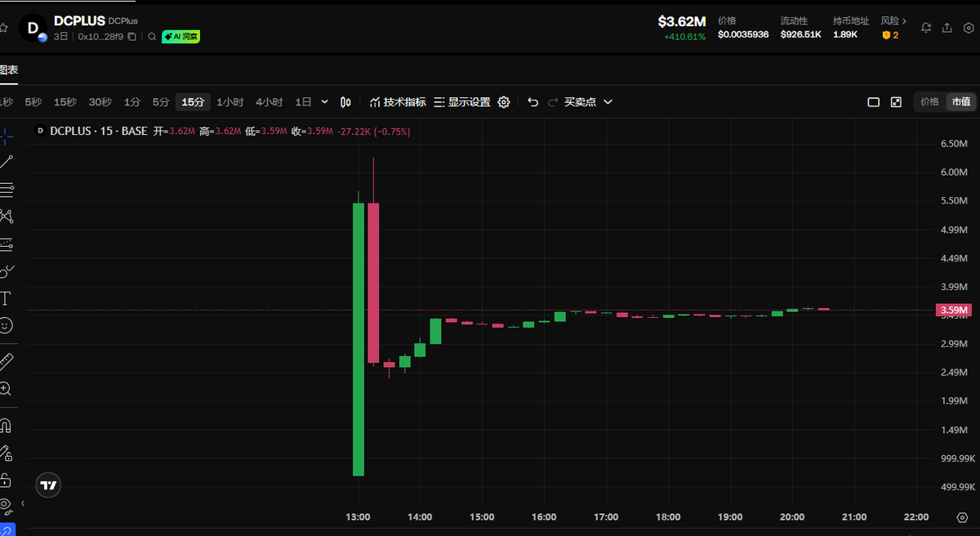The height and width of the screenshot is (536, 980).
Task: Select the 15秒 interval
Action: (x=65, y=102)
